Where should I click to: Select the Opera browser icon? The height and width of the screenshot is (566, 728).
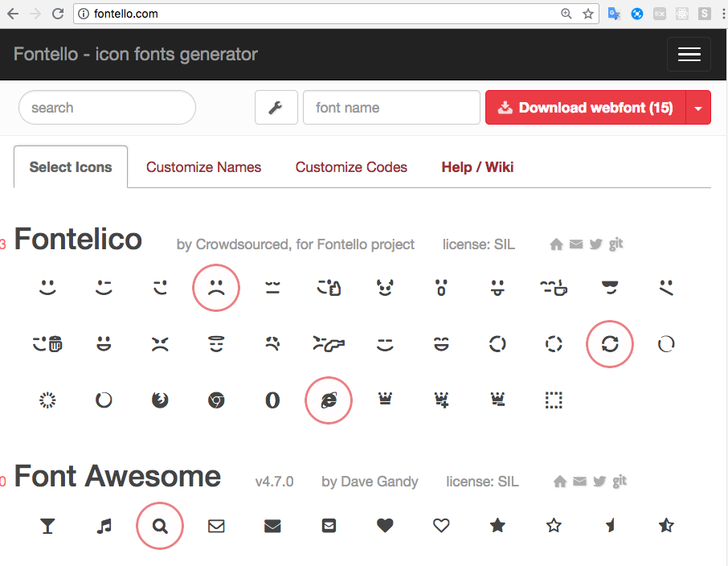click(272, 400)
